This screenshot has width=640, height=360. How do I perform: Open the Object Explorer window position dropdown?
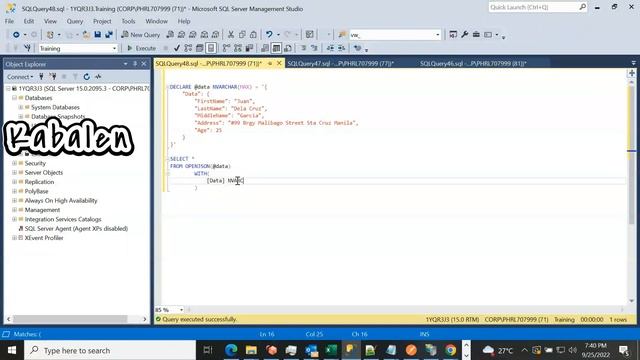[x=126, y=64]
